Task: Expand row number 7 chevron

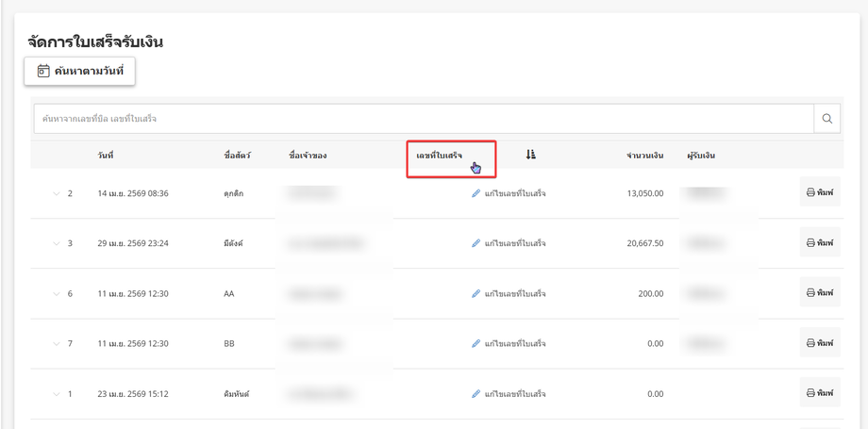Action: pyautogui.click(x=56, y=344)
